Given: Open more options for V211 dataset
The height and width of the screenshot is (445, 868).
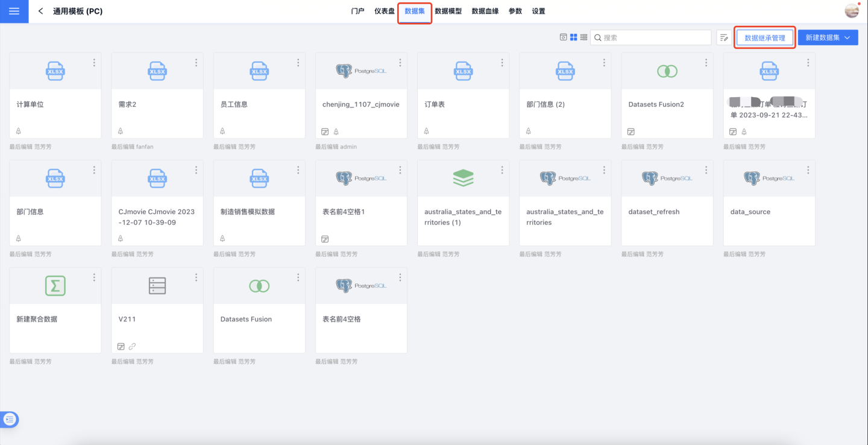Looking at the screenshot, I should click(x=196, y=277).
